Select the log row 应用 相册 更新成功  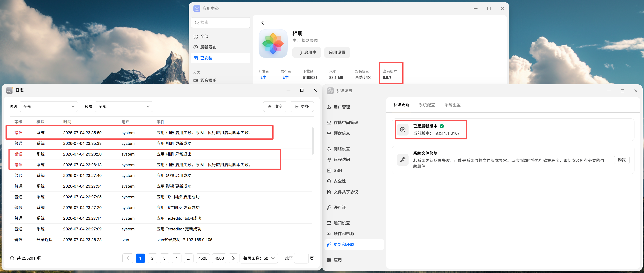pos(161,144)
